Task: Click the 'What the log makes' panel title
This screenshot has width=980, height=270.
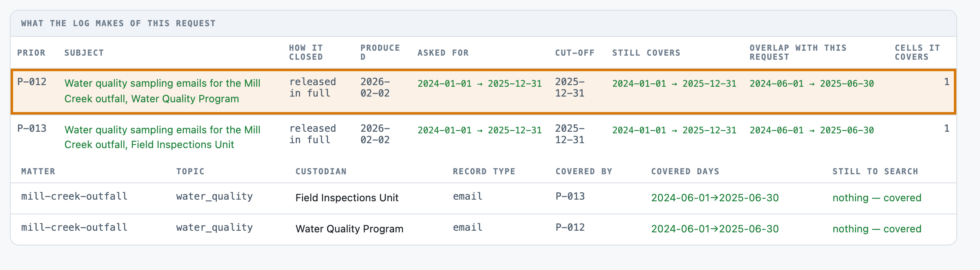Action: [118, 23]
